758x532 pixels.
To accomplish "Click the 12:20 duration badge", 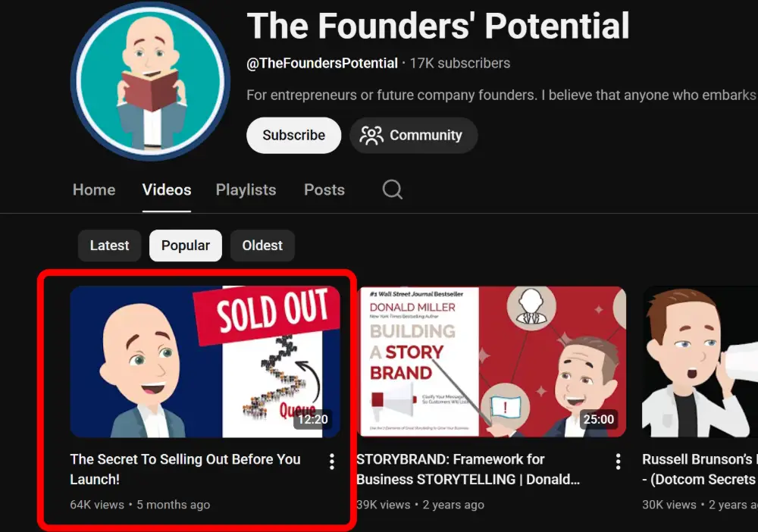I will coord(313,419).
